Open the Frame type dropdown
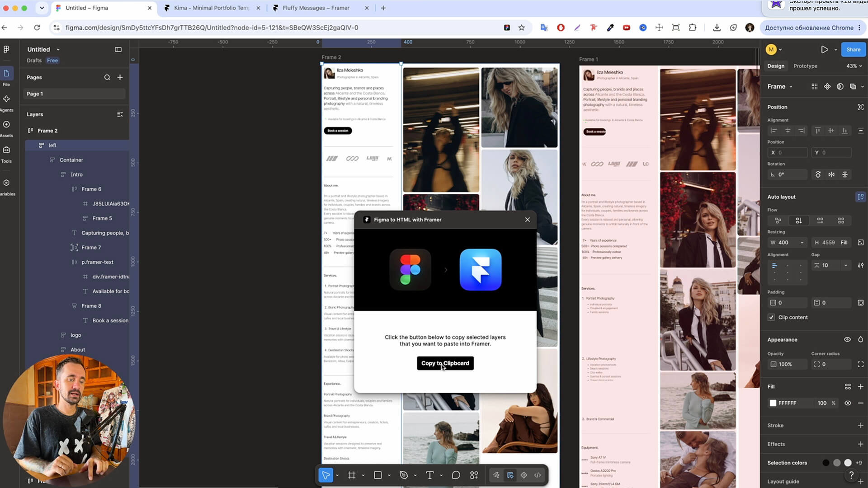 [779, 86]
